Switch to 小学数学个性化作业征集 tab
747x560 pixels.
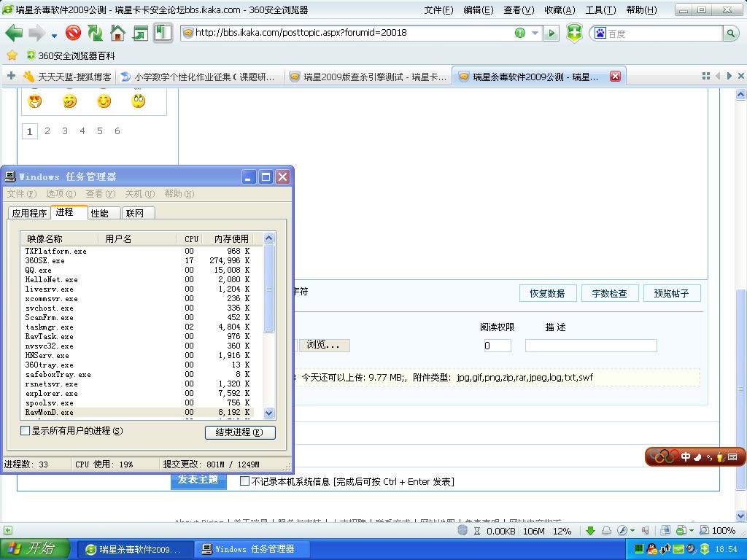pos(199,77)
